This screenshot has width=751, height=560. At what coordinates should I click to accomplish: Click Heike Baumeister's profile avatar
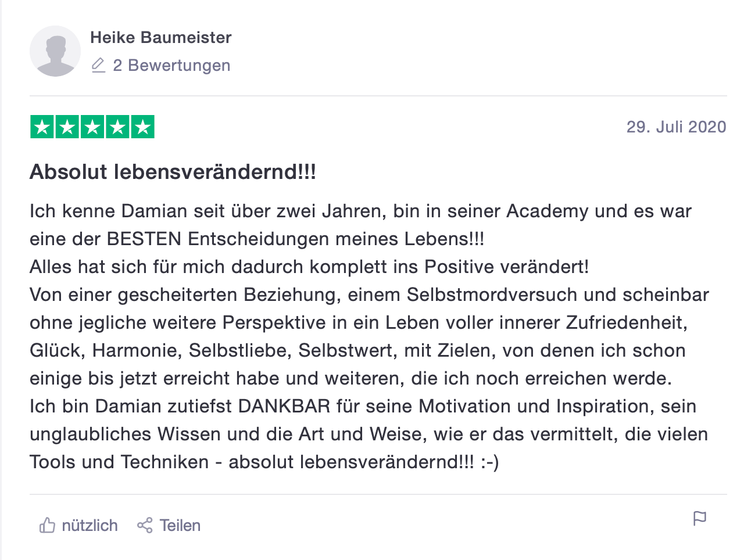click(x=55, y=51)
